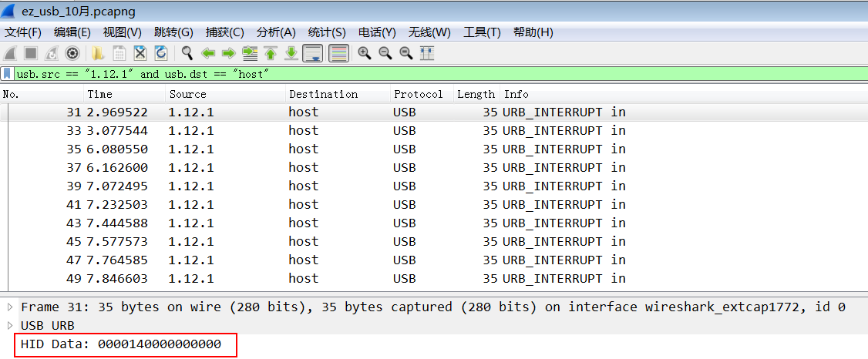Zoom in main window text
The width and height of the screenshot is (868, 359).
point(365,54)
